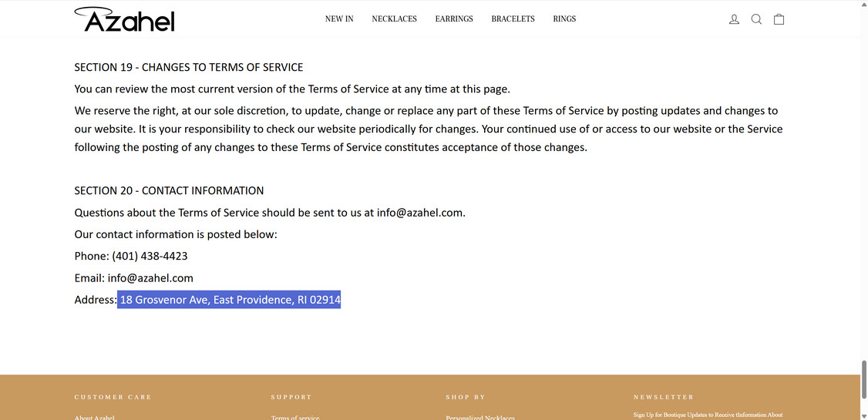Click the 'Our contact information is posted below' line
This screenshot has height=420, width=868.
click(x=176, y=234)
